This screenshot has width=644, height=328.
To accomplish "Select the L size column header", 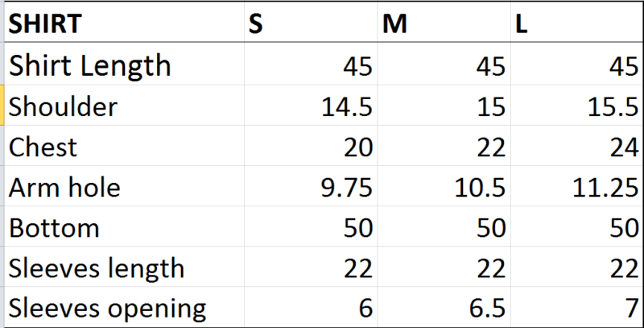I will (x=576, y=22).
